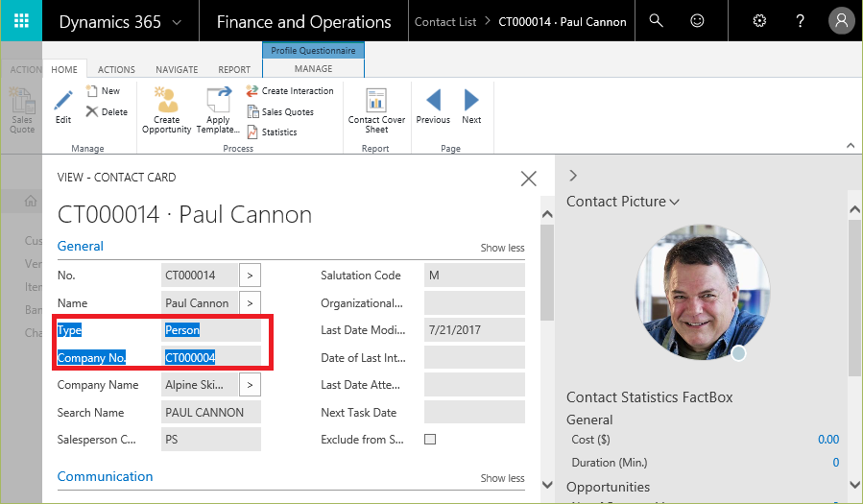
Task: Navigate back to Contact List breadcrumb
Action: [445, 22]
